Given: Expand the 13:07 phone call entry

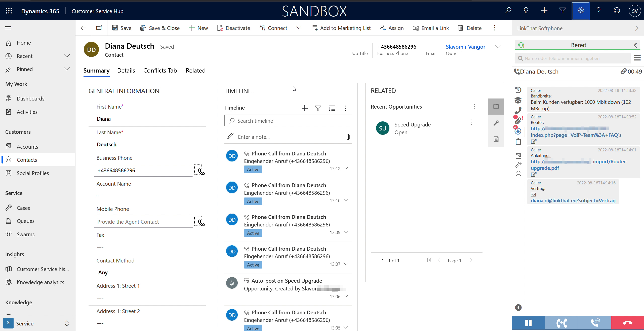Looking at the screenshot, I should click(346, 264).
